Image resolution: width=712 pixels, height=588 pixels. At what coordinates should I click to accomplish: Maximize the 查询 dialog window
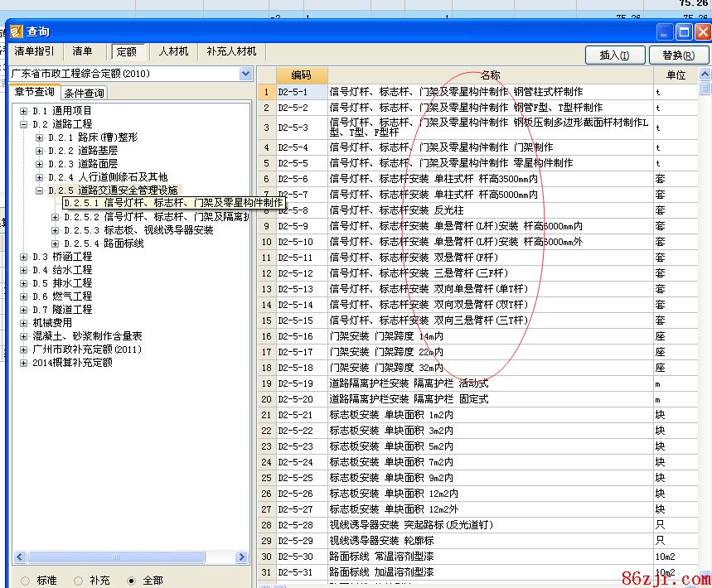coord(684,32)
